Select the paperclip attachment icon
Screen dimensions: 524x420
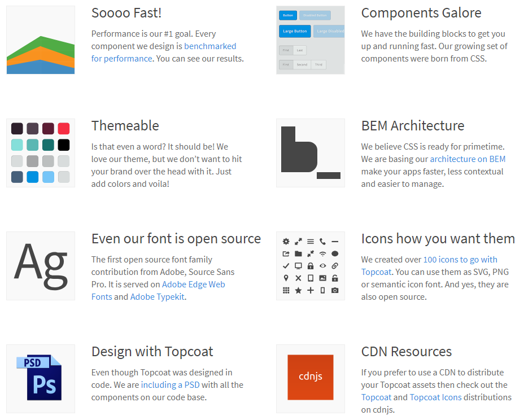pos(335,266)
